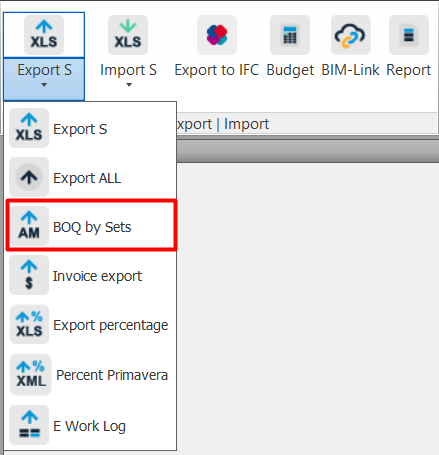439x455 pixels.
Task: Select E Work Log menu entry
Action: pos(91,425)
